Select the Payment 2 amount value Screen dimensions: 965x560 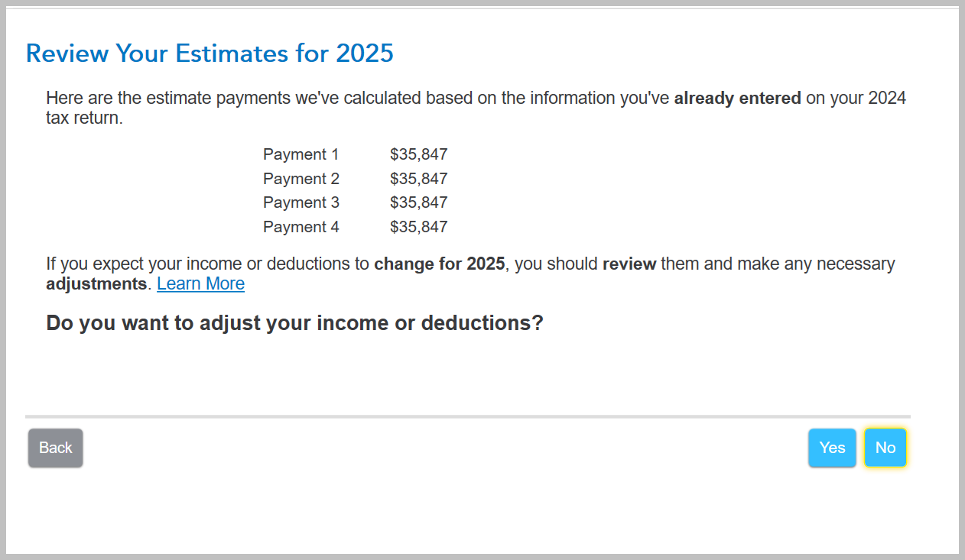click(418, 179)
